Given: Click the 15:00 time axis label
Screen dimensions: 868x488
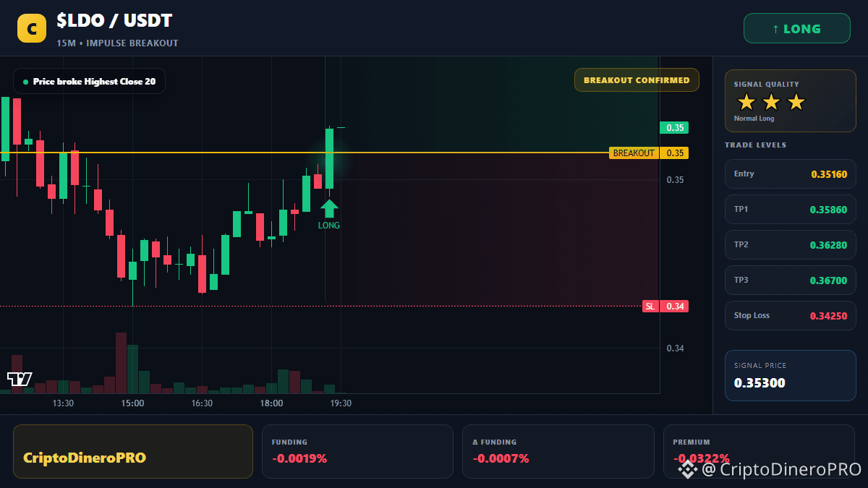Looking at the screenshot, I should tap(132, 403).
